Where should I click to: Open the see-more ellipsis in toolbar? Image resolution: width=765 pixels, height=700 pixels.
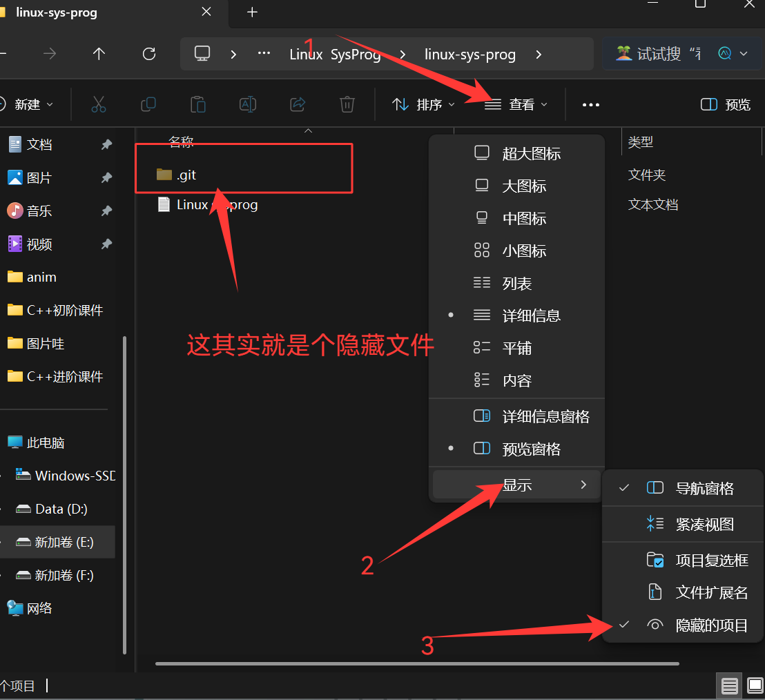[x=591, y=104]
